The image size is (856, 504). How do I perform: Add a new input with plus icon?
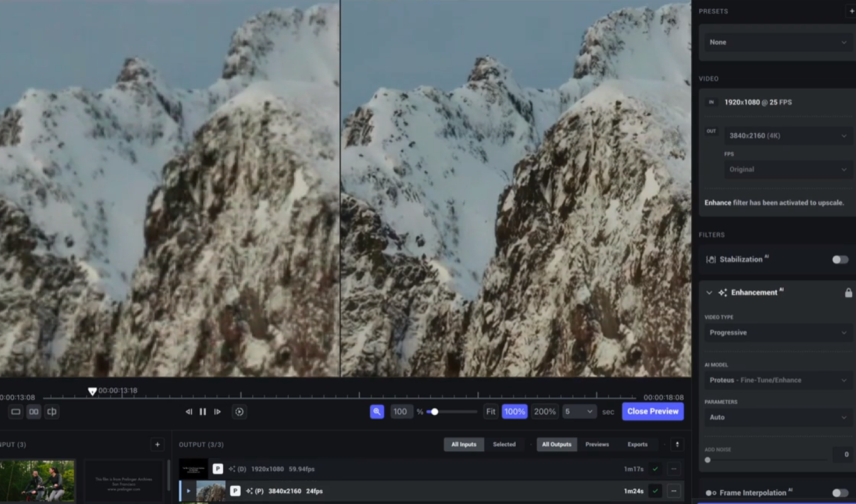coord(157,444)
